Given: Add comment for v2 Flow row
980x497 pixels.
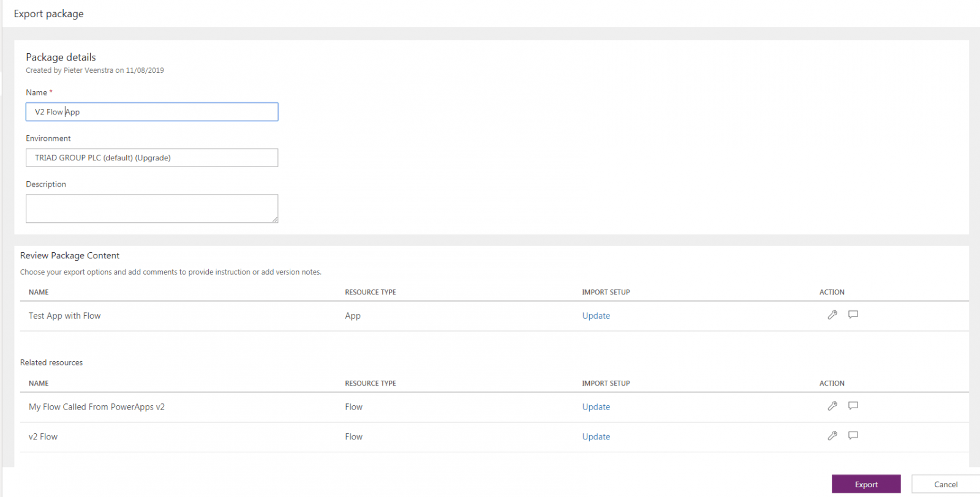Looking at the screenshot, I should 853,436.
